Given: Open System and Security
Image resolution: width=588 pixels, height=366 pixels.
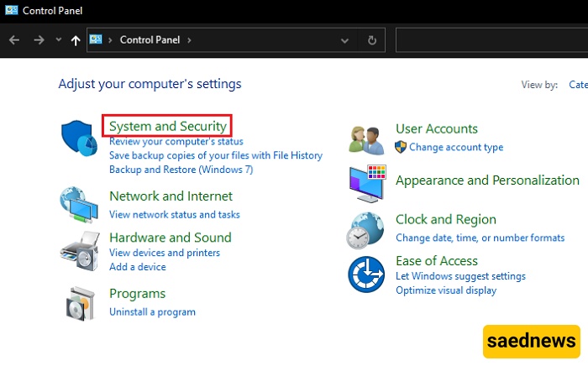Looking at the screenshot, I should 168,126.
